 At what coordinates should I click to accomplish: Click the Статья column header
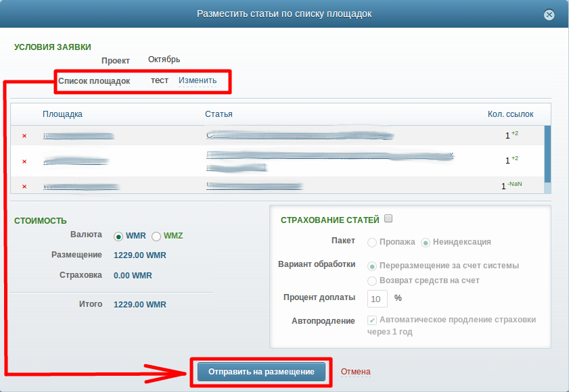point(219,114)
